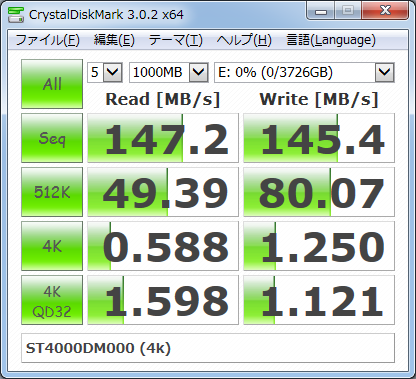Minimize the CrystalDiskMark window
The width and height of the screenshot is (416, 379).
[321, 11]
